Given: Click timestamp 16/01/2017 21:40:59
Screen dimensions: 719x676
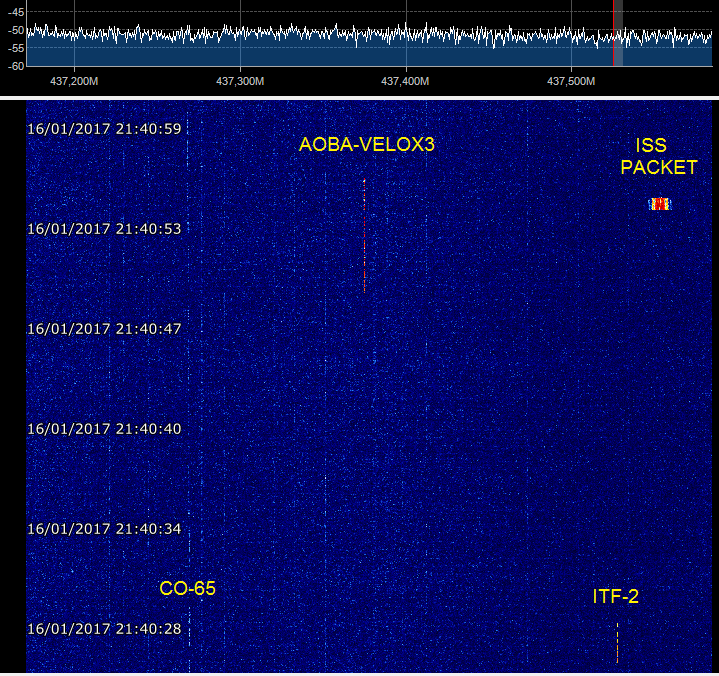Looking at the screenshot, I should click(x=104, y=129).
